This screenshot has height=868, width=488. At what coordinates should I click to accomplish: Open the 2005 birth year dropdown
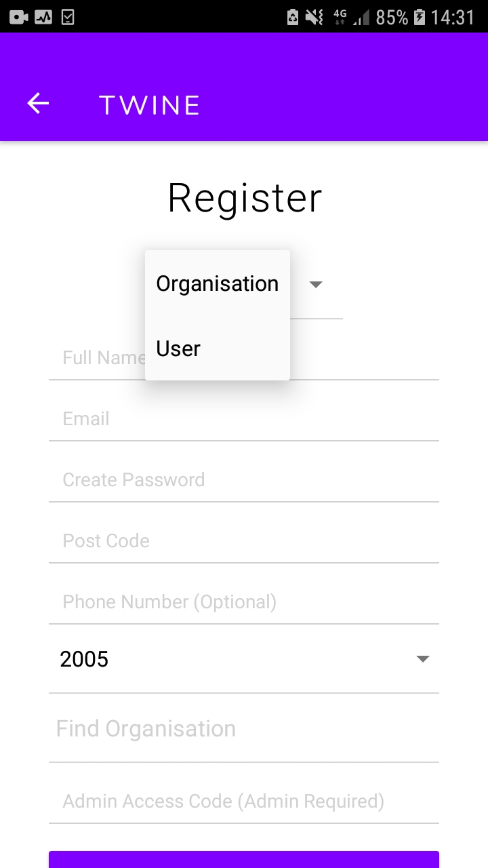244,659
